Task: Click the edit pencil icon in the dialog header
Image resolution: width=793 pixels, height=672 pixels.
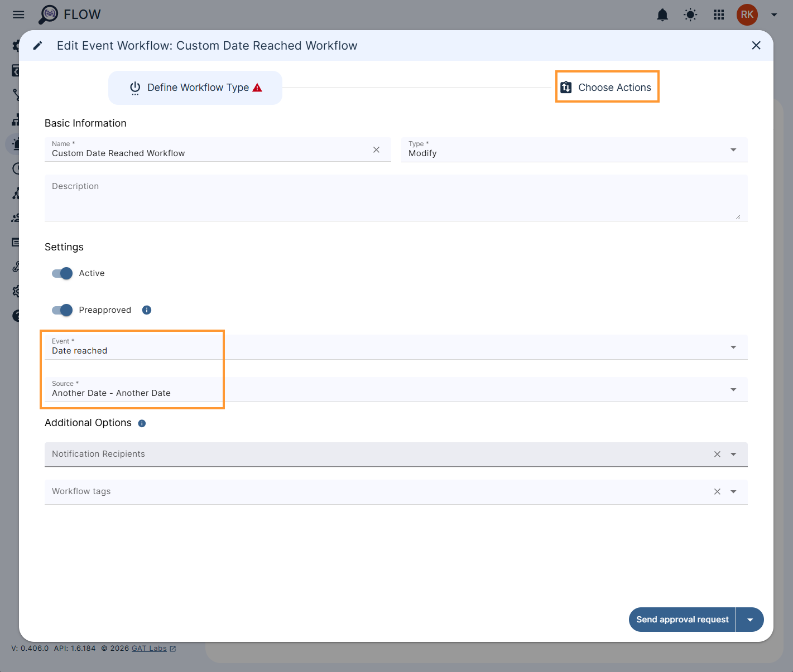Action: point(37,45)
